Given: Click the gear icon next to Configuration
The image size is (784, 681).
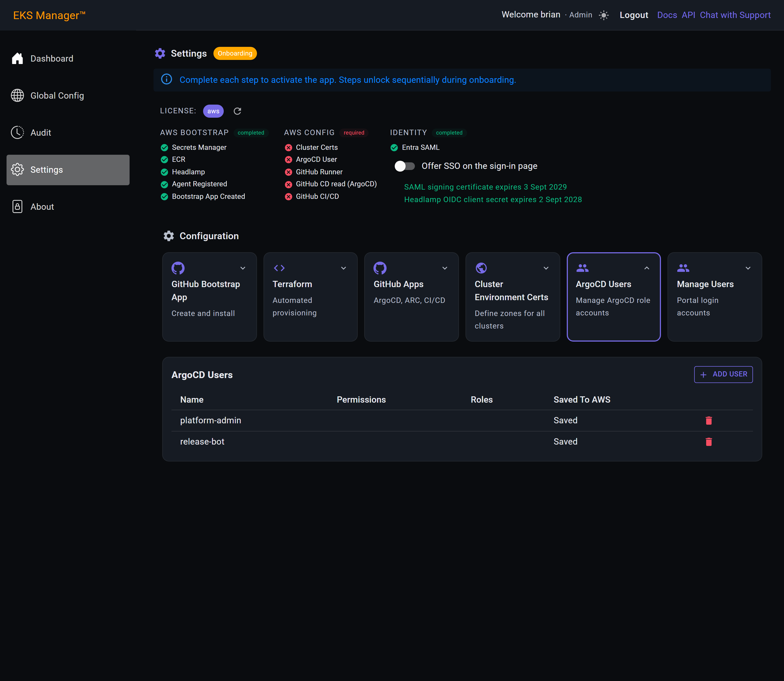Looking at the screenshot, I should pos(169,236).
